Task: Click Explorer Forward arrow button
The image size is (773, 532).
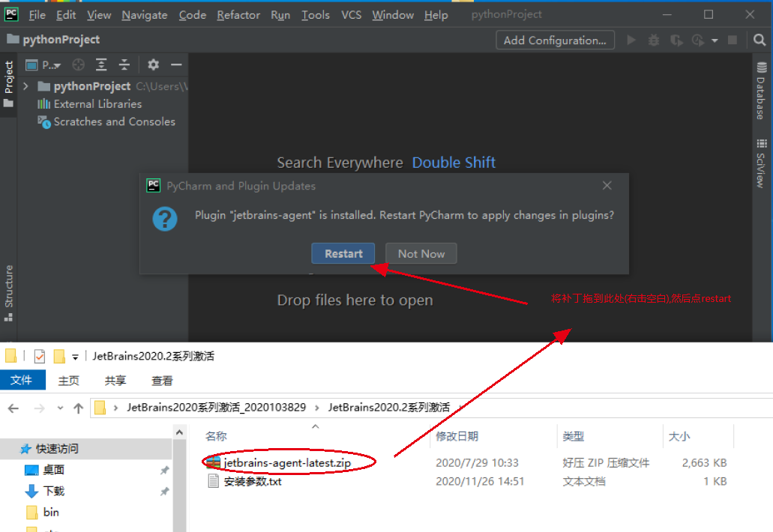Action: pos(40,408)
